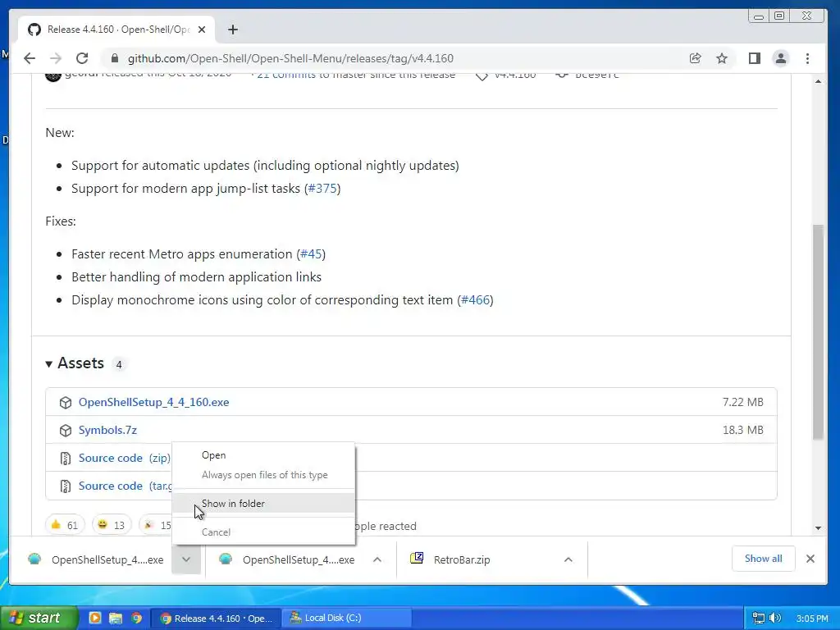The image size is (840, 630).
Task: Switch to Local Disk (C:) taskbar window
Action: point(347,618)
